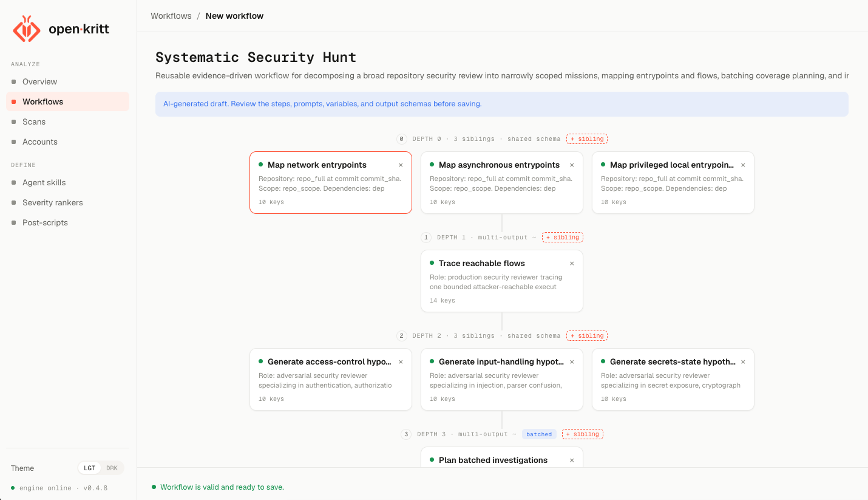Remove the Map network entrypoints step
This screenshot has height=500, width=868.
click(x=401, y=165)
